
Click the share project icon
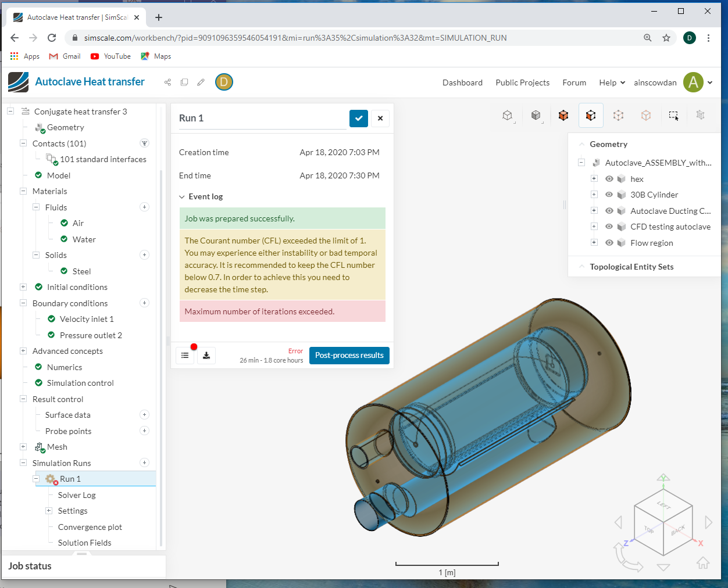click(x=167, y=83)
